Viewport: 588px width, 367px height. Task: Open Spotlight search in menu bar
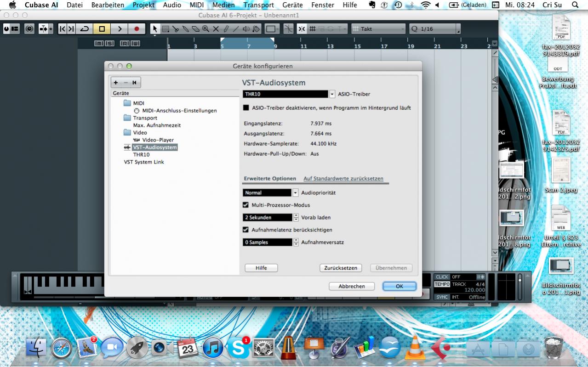pyautogui.click(x=575, y=5)
